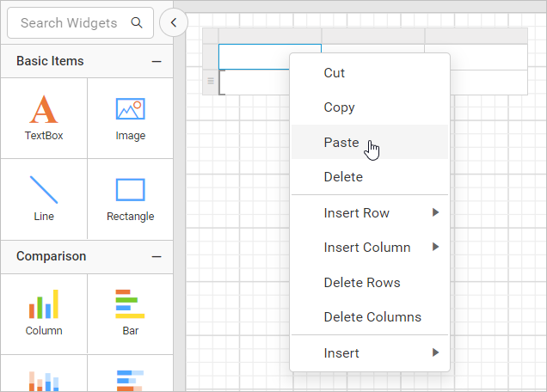Collapse the Comparison section
This screenshot has height=392, width=547.
tap(157, 256)
